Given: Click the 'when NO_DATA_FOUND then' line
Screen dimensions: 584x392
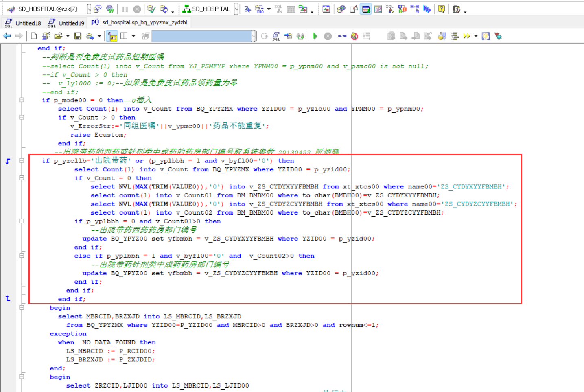Looking at the screenshot, I should [107, 342].
